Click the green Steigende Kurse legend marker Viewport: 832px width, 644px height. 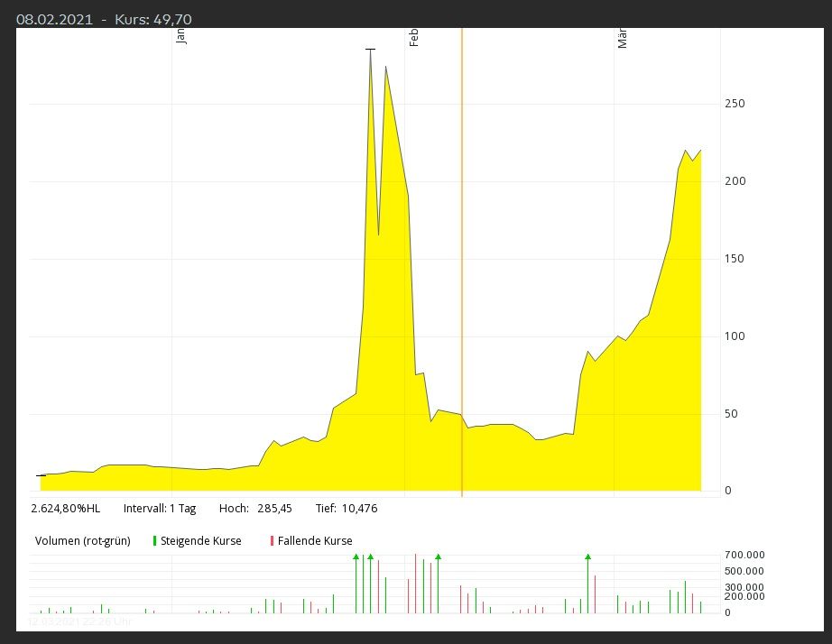click(x=154, y=541)
